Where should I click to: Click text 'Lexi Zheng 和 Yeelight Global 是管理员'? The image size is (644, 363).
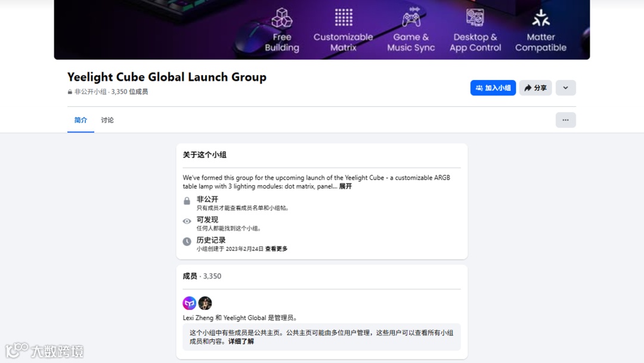point(240,318)
